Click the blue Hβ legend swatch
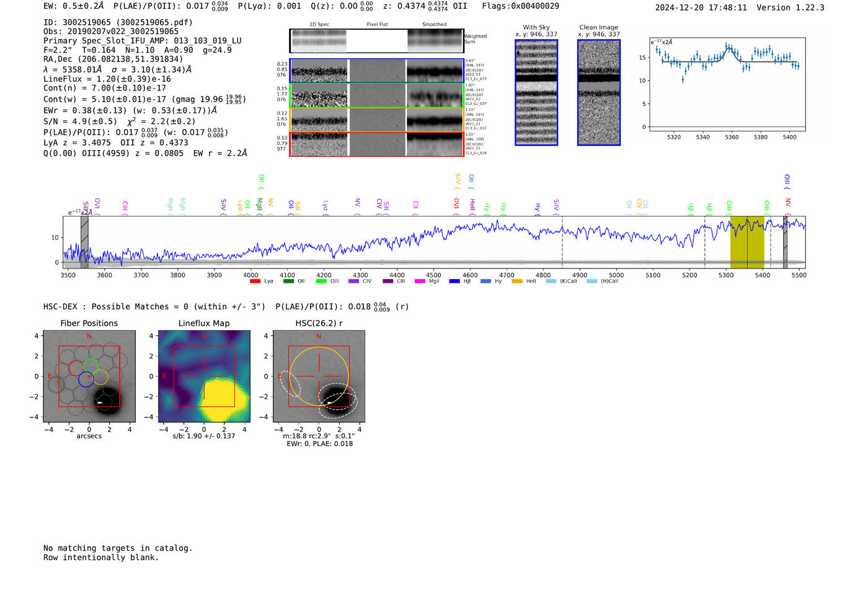Image resolution: width=868 pixels, height=591 pixels. 454,282
